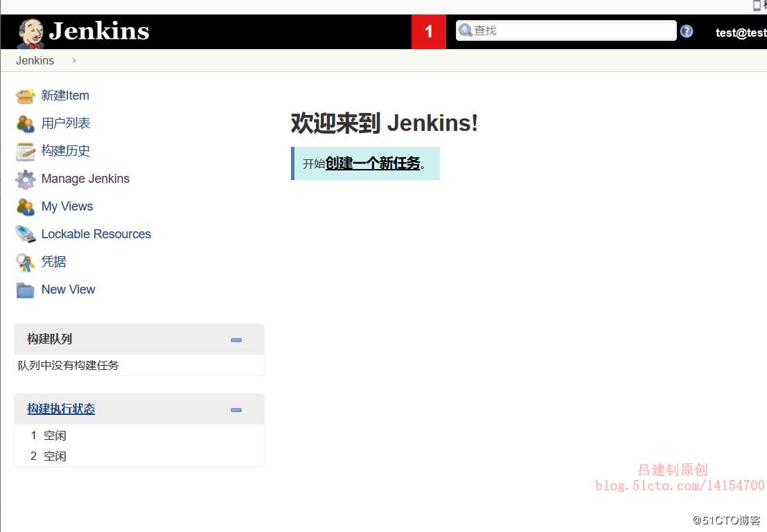Click the 构建队列 panel title

click(49, 339)
